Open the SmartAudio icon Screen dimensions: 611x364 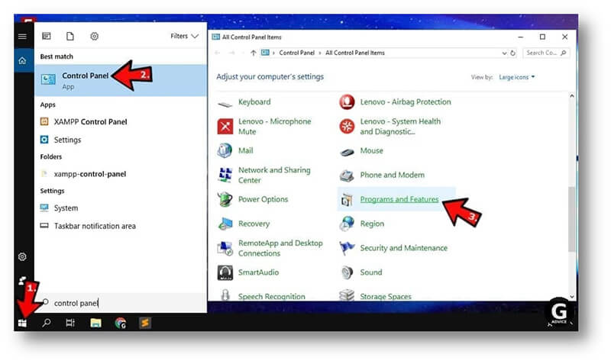coord(225,272)
